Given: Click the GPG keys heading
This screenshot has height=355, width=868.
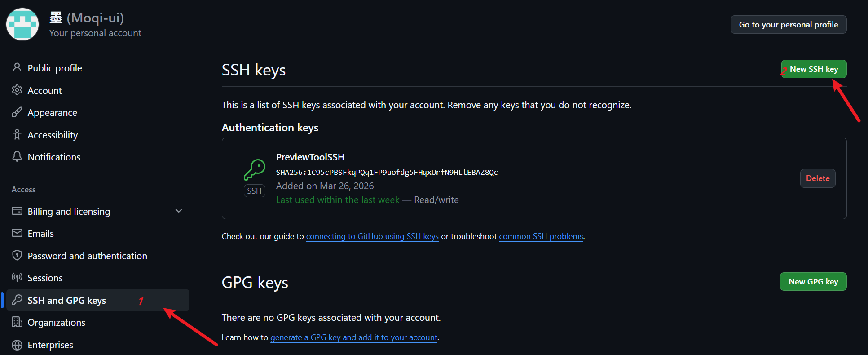Looking at the screenshot, I should (255, 283).
